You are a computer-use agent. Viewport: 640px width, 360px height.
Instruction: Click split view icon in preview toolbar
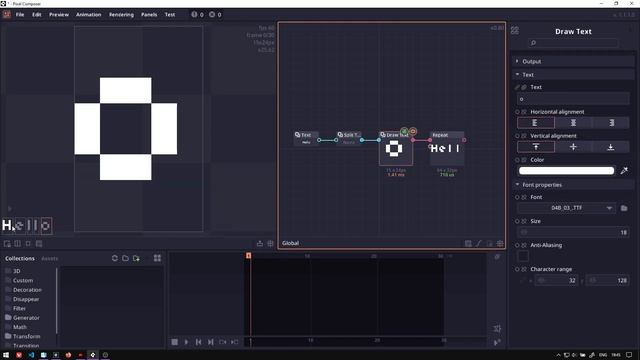18,244
